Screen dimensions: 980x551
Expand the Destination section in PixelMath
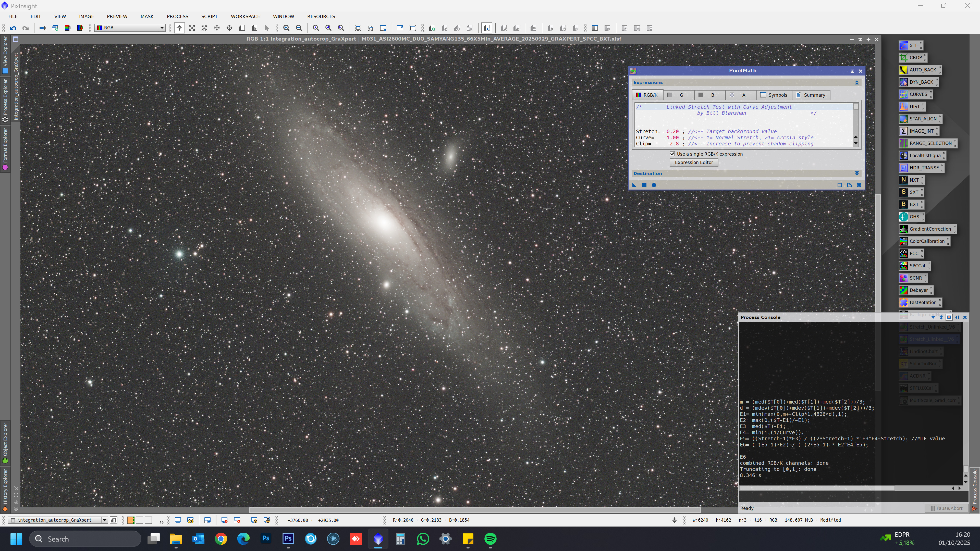(857, 173)
